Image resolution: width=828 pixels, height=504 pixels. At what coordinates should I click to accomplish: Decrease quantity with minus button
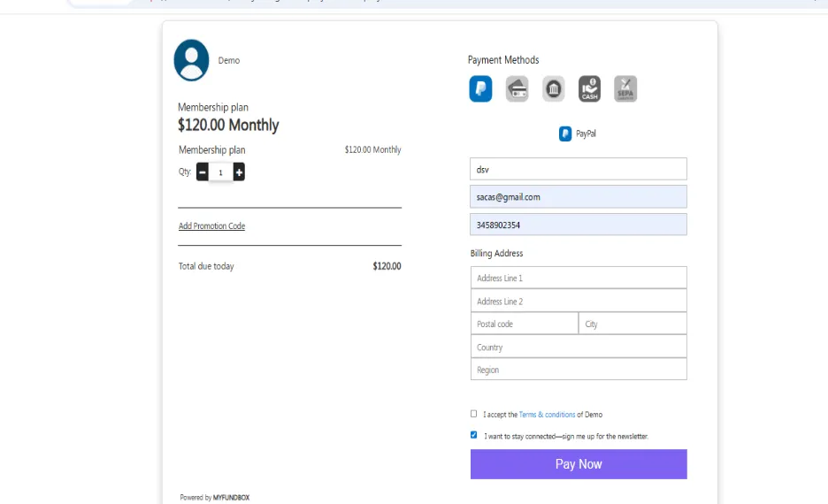[x=203, y=172]
